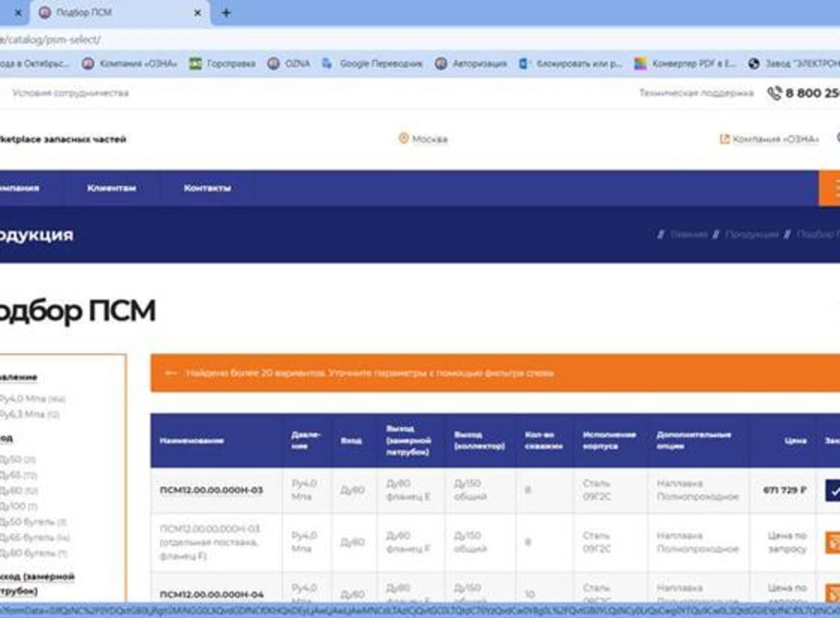This screenshot has width=840, height=618.
Task: Open the Условия сотрудничества link
Action: click(x=70, y=93)
